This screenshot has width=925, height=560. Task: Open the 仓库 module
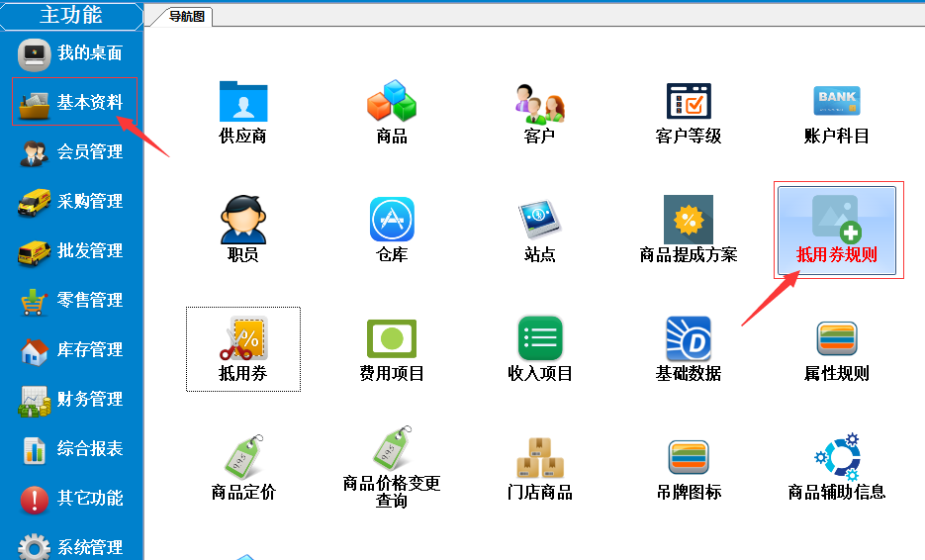click(x=392, y=231)
